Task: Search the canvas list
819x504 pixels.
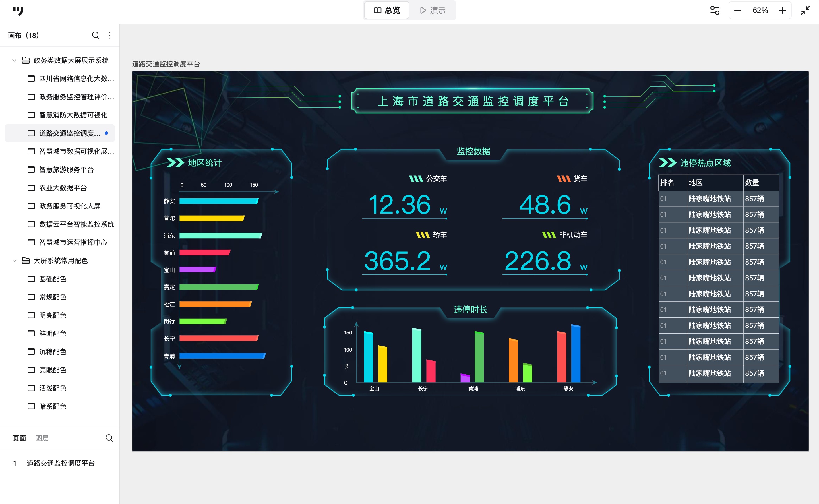Action: click(x=95, y=35)
